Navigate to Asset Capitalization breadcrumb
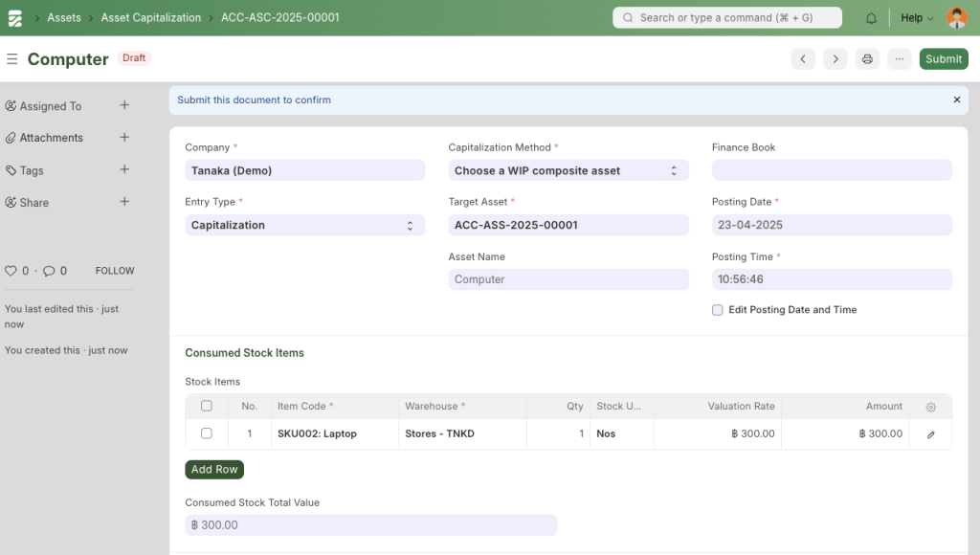The width and height of the screenshot is (980, 555). (151, 17)
